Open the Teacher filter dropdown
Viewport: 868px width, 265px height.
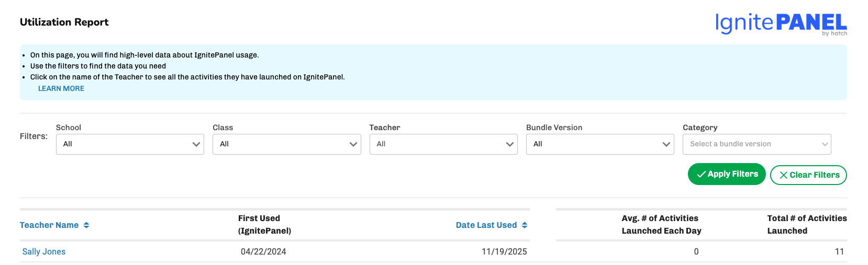443,144
